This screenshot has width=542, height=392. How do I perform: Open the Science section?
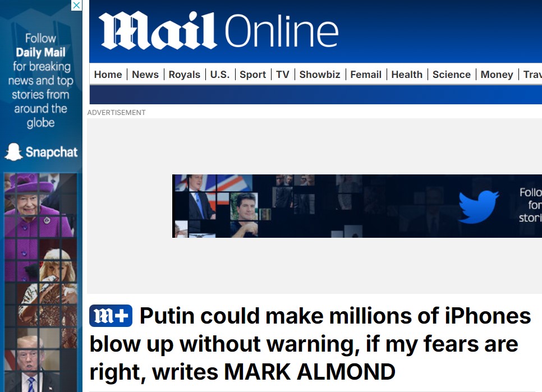coord(452,75)
